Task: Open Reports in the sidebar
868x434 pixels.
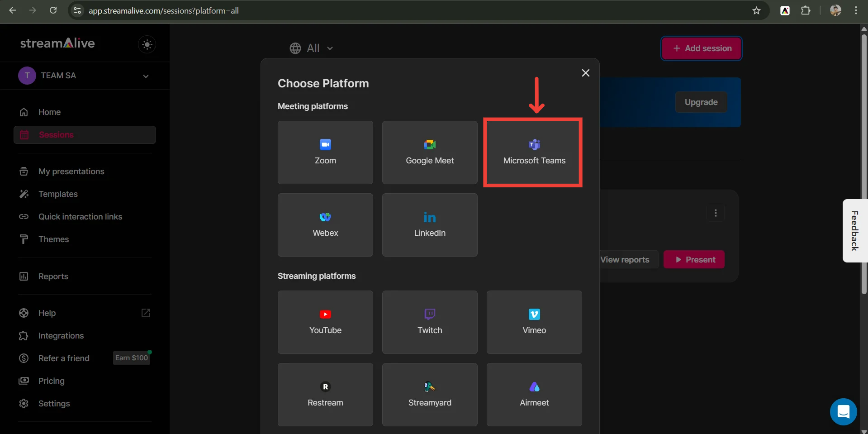Action: tap(85, 277)
